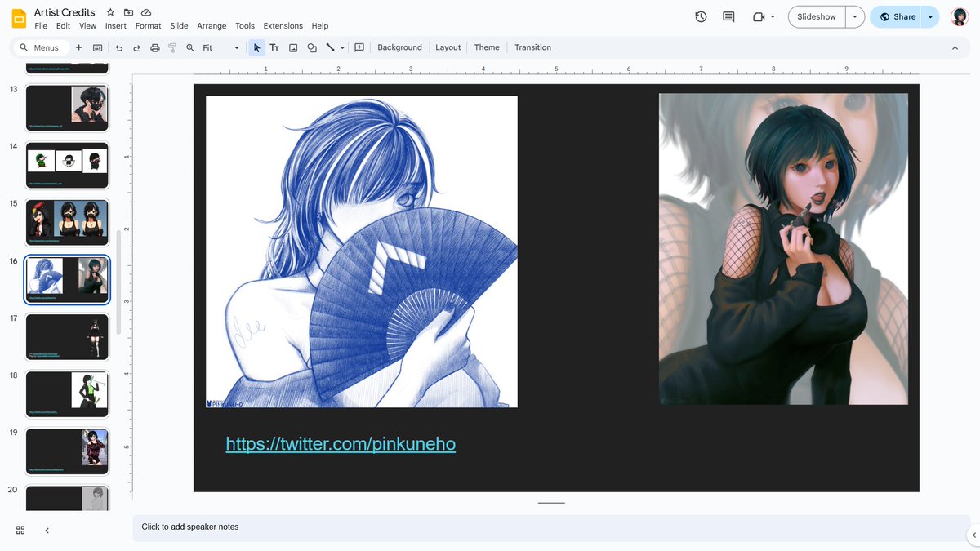Select the painted girl portrait image

783,248
